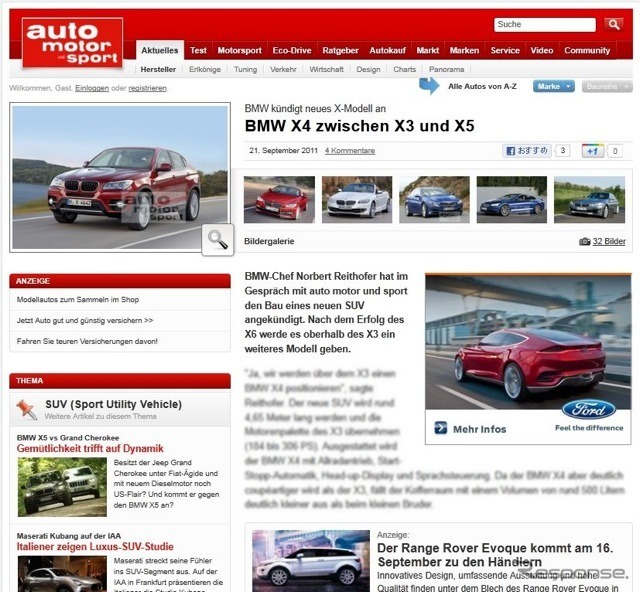Open fifth gallery thumbnail, grey BMW sedan
This screenshot has width=640, height=592.
[589, 200]
